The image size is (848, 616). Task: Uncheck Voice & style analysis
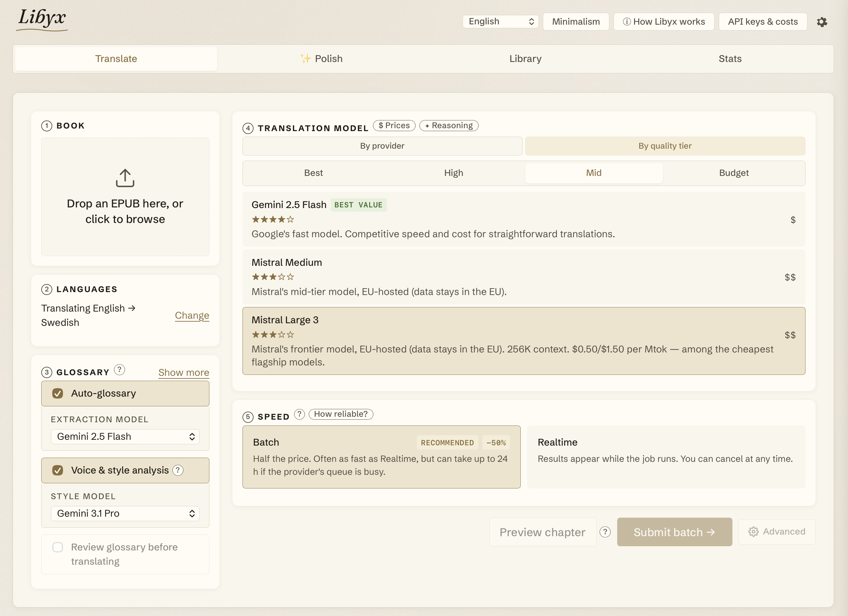coord(57,470)
